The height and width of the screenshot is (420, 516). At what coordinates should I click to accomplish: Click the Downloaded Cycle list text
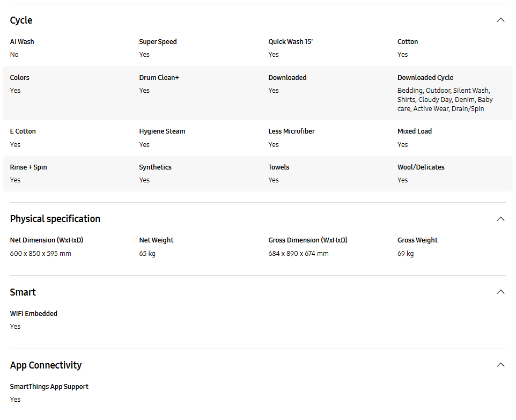[x=445, y=99]
